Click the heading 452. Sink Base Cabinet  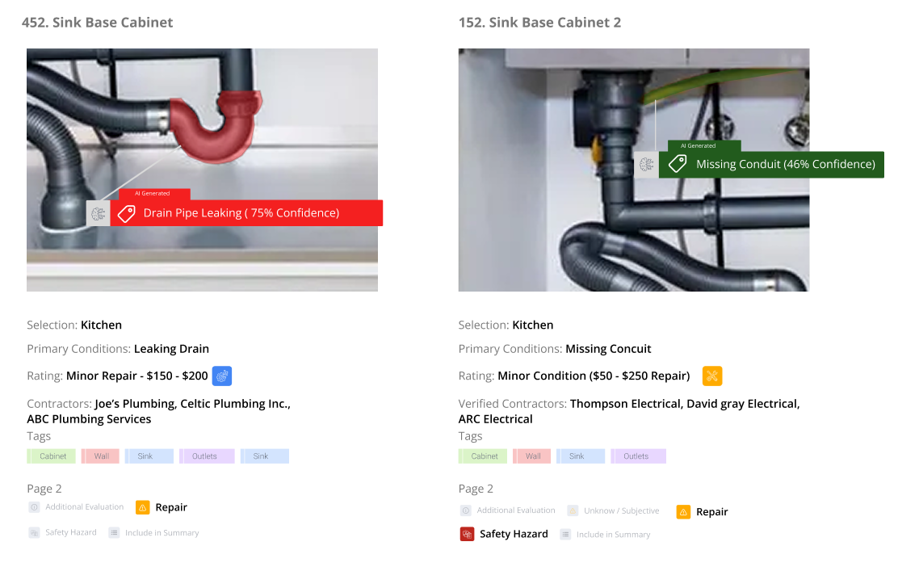[x=98, y=23]
